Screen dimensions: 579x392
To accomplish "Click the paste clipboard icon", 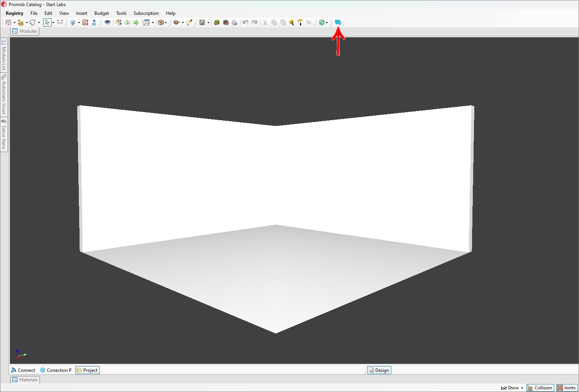I will (x=283, y=22).
